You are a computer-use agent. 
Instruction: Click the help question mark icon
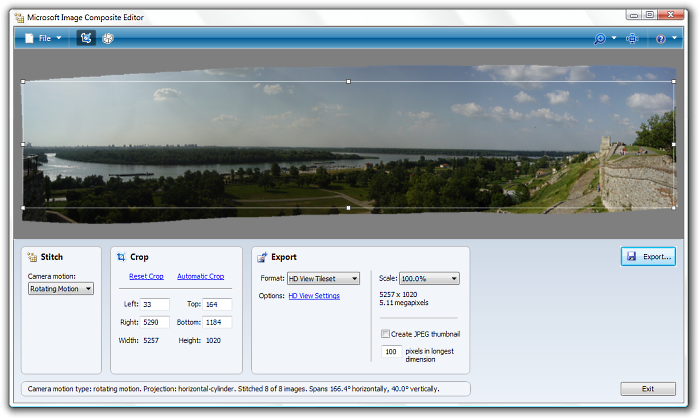(x=661, y=39)
